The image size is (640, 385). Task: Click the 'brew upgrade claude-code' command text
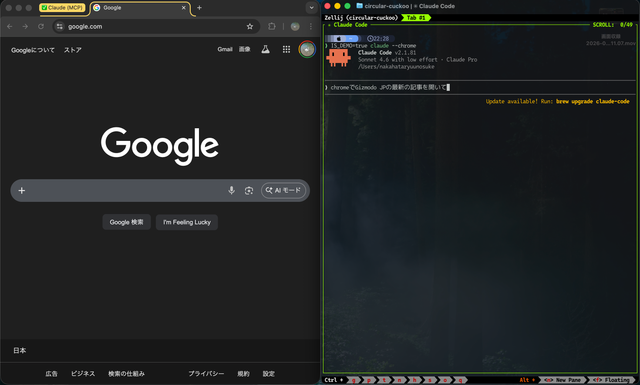point(593,101)
